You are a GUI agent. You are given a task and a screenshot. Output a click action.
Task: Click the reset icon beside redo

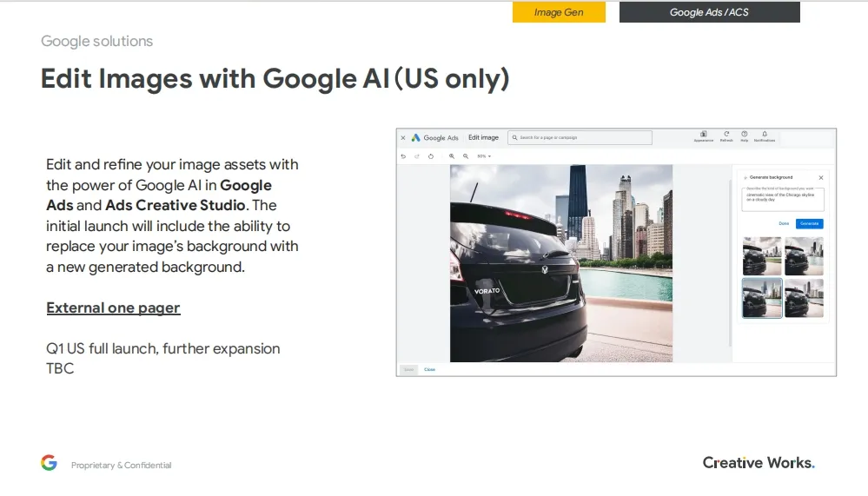pos(431,156)
